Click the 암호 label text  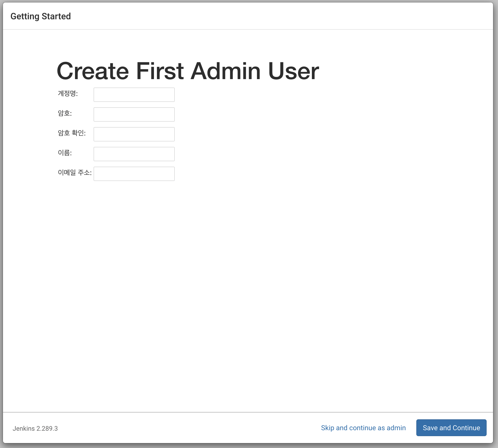coord(65,113)
